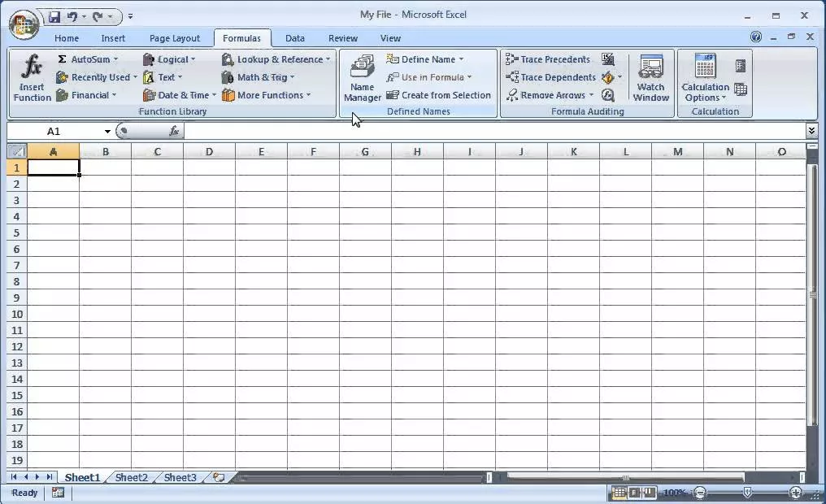Click the Name Box showing A1
The height and width of the screenshot is (504, 826).
[55, 131]
